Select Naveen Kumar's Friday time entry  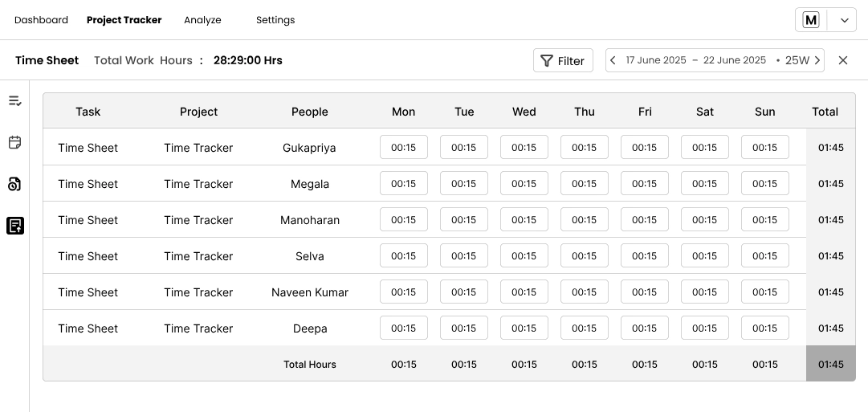coord(644,292)
